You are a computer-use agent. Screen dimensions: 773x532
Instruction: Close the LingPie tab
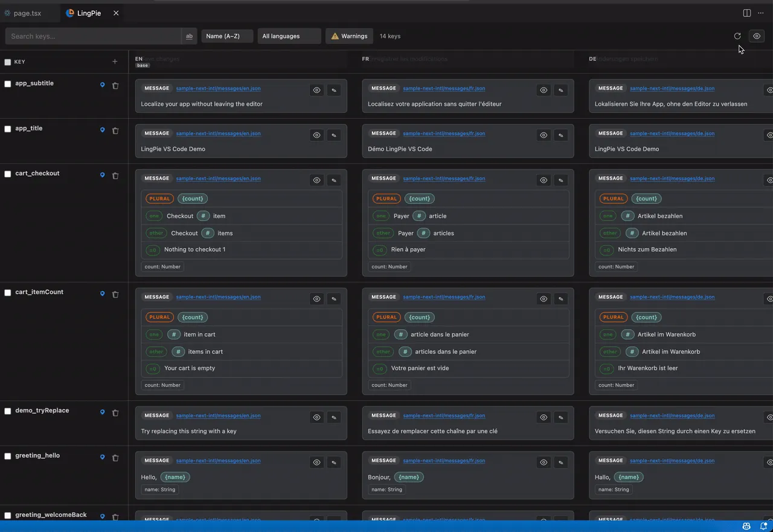coord(116,13)
